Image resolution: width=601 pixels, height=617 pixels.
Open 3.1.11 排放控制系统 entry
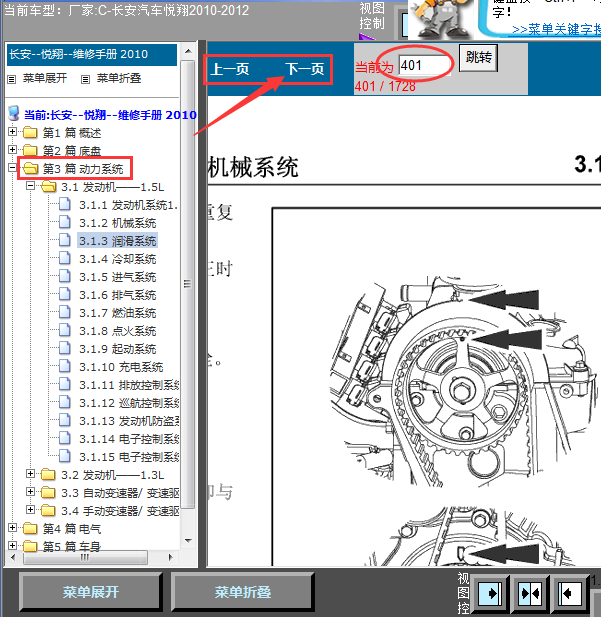pos(129,384)
